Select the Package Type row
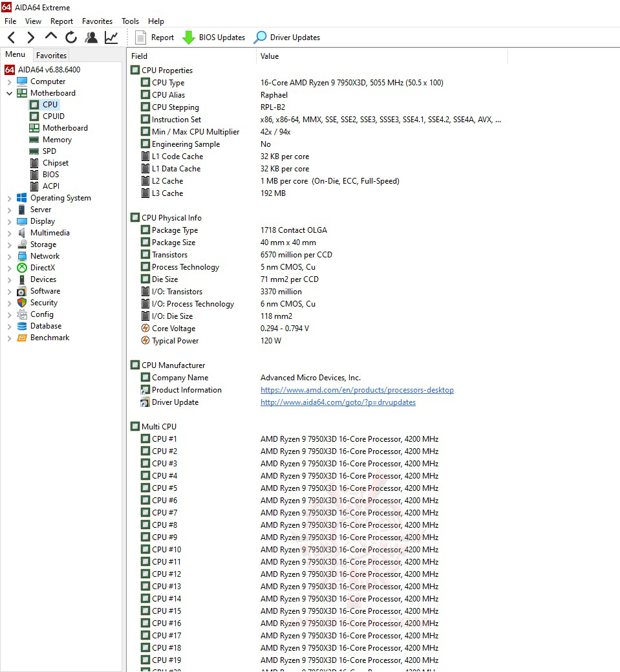The height and width of the screenshot is (672, 620). pos(317,230)
